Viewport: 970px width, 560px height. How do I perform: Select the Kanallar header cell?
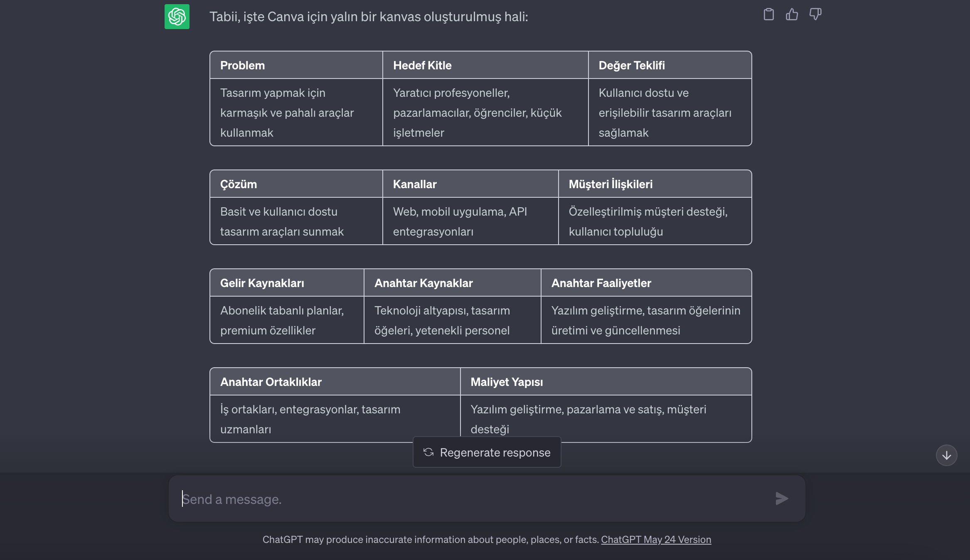(415, 184)
